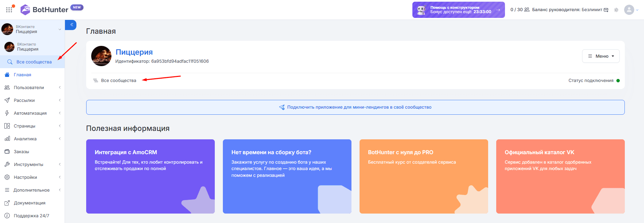This screenshot has width=644, height=223.
Task: Expand the Дополнительное submenu chevron
Action: pos(60,190)
